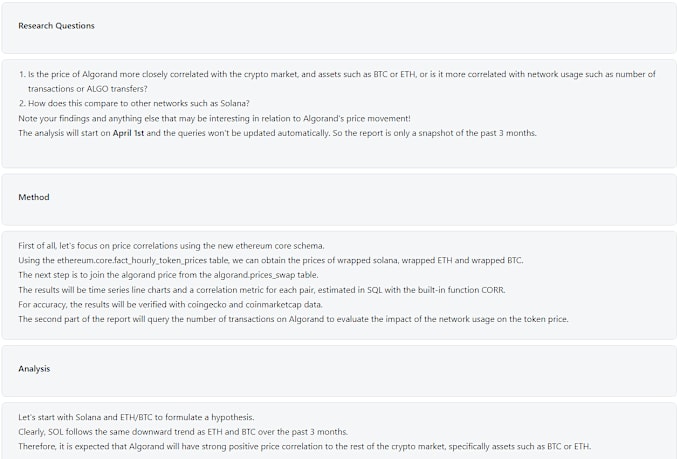Click the bold April 1st text

128,133
